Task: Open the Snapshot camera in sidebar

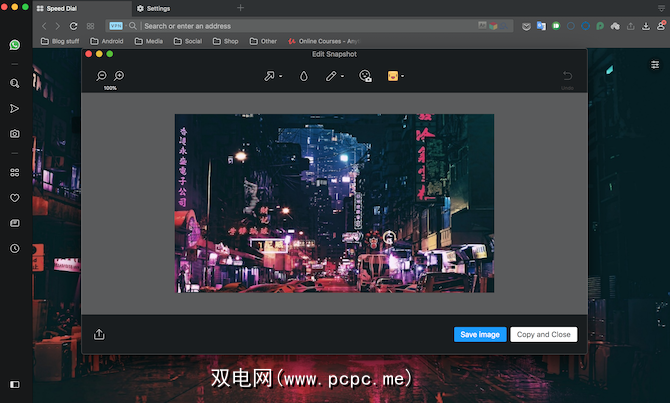Action: pos(15,133)
